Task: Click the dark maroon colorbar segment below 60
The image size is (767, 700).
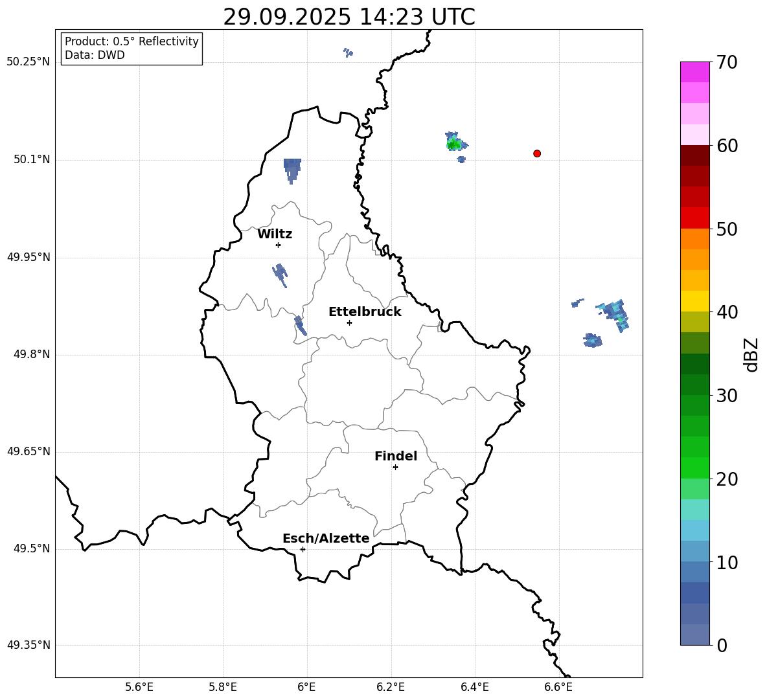Action: coord(694,155)
